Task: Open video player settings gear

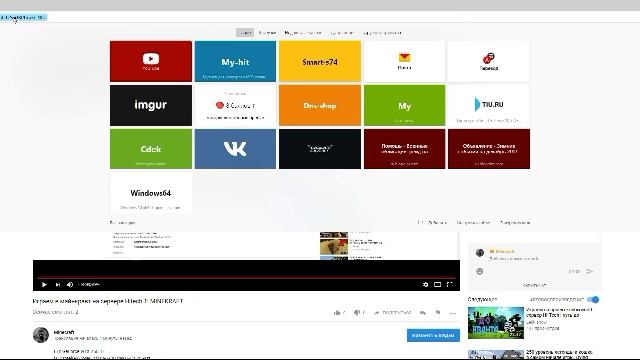Action: pos(425,284)
